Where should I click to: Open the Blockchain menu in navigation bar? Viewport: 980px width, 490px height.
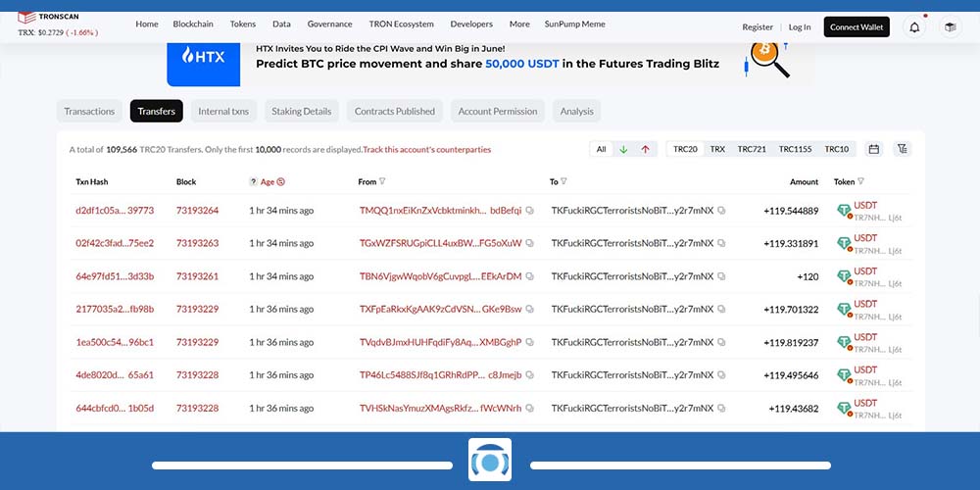point(194,24)
